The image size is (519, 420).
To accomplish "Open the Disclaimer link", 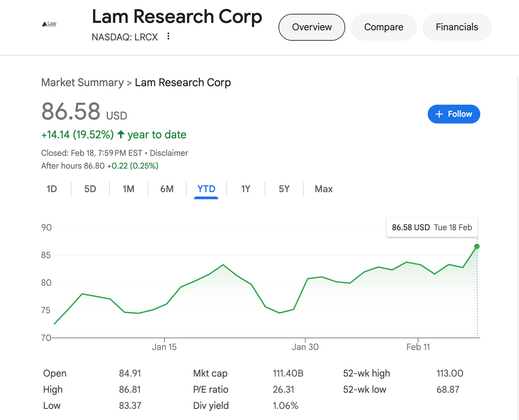I will [169, 153].
